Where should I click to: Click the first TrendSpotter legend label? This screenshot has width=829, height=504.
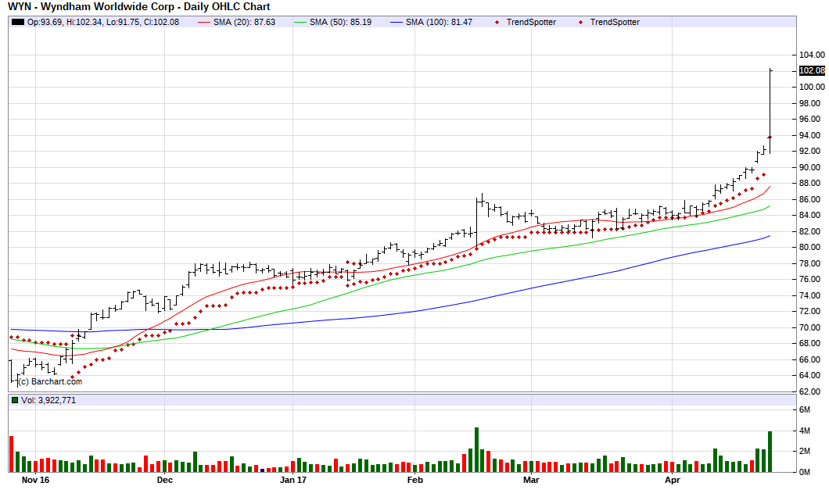tap(531, 22)
